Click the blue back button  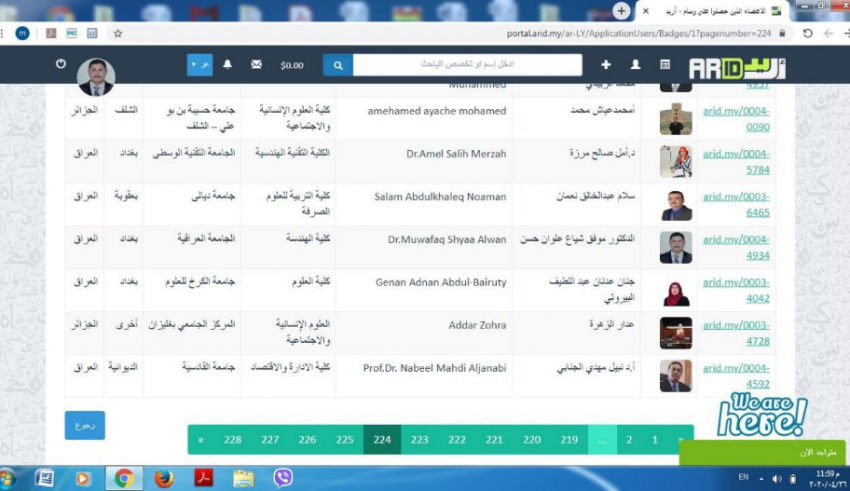click(x=85, y=425)
